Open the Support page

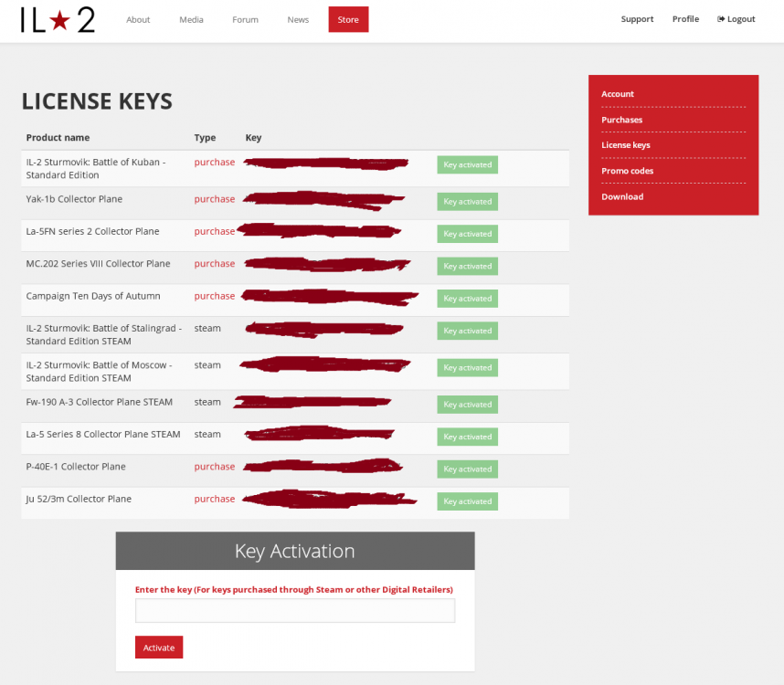click(x=637, y=18)
